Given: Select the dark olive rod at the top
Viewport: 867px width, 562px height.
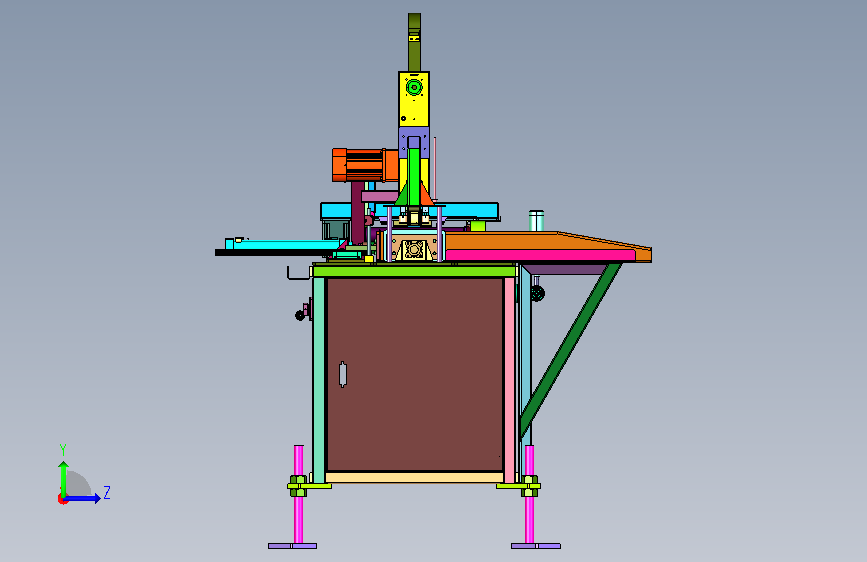Looking at the screenshot, I should click(x=414, y=42).
